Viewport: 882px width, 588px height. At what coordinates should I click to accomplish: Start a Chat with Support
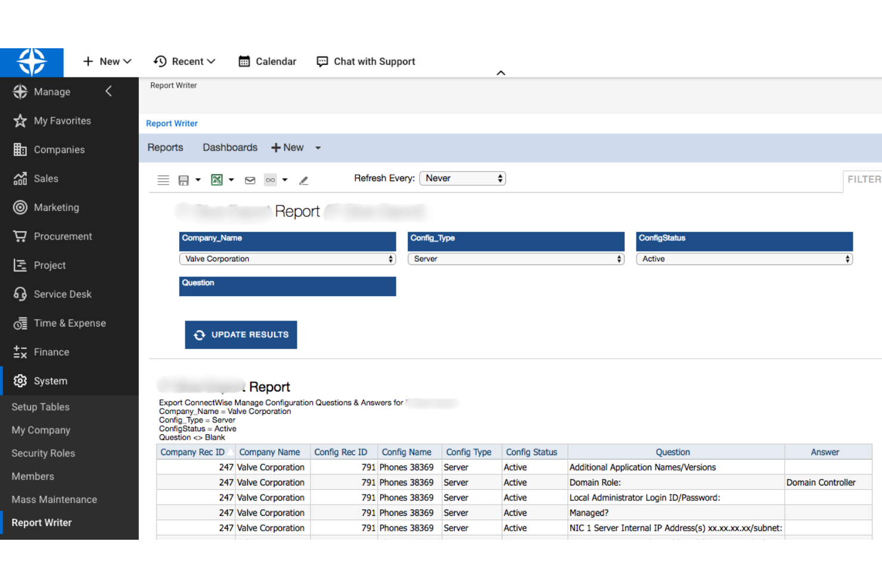tap(365, 61)
